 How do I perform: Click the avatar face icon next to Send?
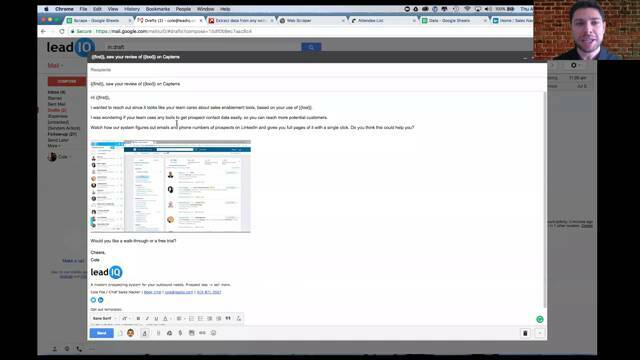[131, 333]
